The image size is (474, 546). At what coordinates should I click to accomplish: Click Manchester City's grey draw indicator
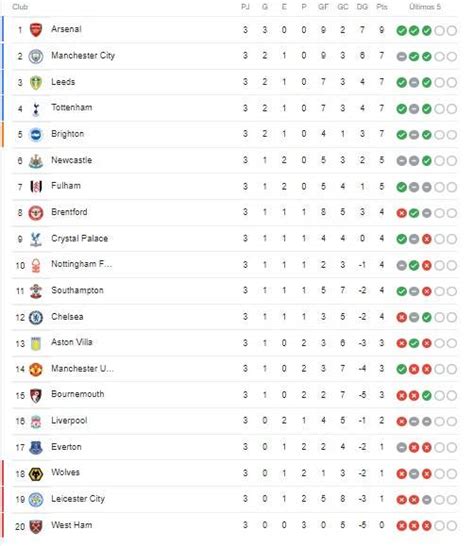402,57
